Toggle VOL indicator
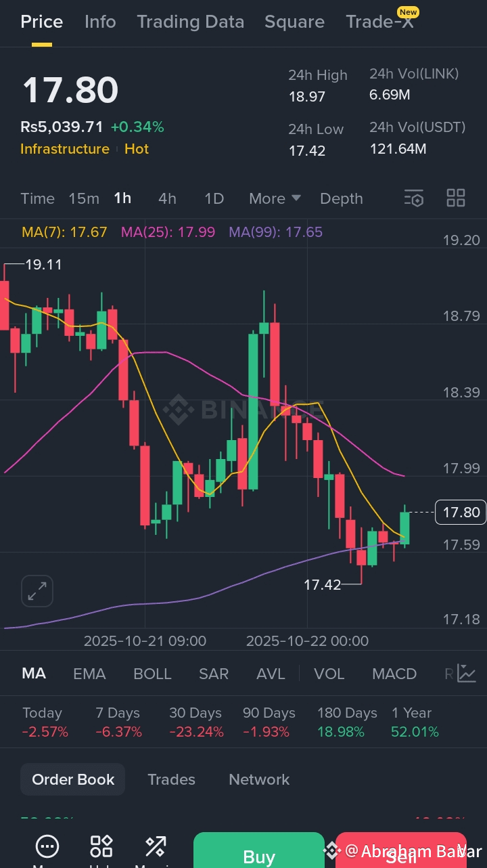This screenshot has height=868, width=487. pos(329,674)
